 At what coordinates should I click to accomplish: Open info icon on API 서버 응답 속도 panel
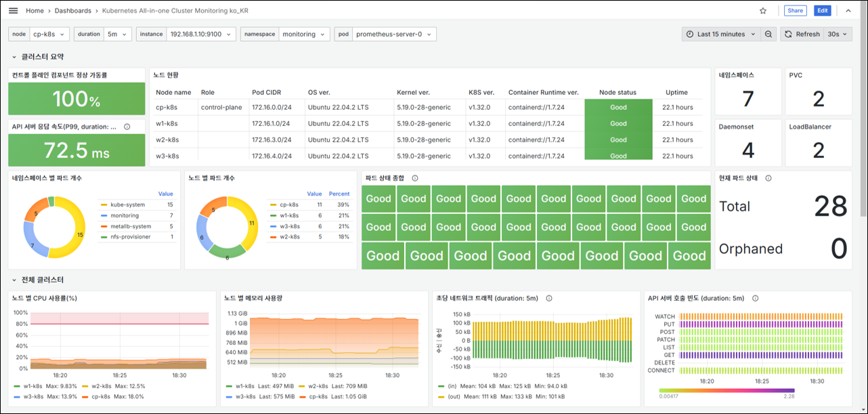(127, 126)
